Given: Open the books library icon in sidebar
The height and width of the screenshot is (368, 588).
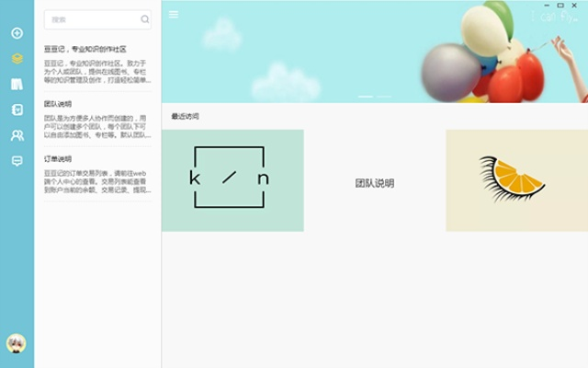Looking at the screenshot, I should 17,84.
